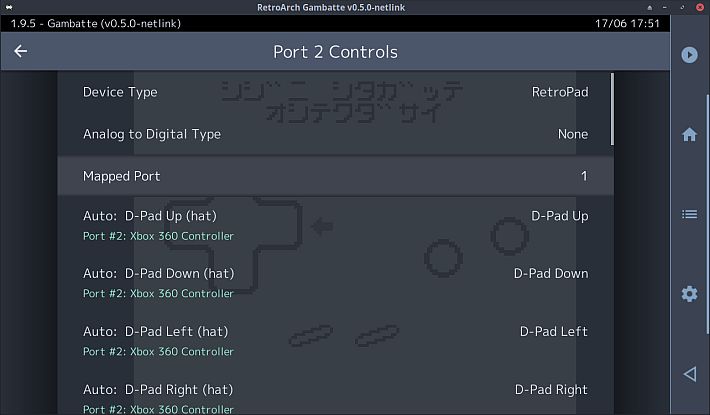This screenshot has height=415, width=710.
Task: Click the Port 2 Controls title
Action: coord(336,52)
